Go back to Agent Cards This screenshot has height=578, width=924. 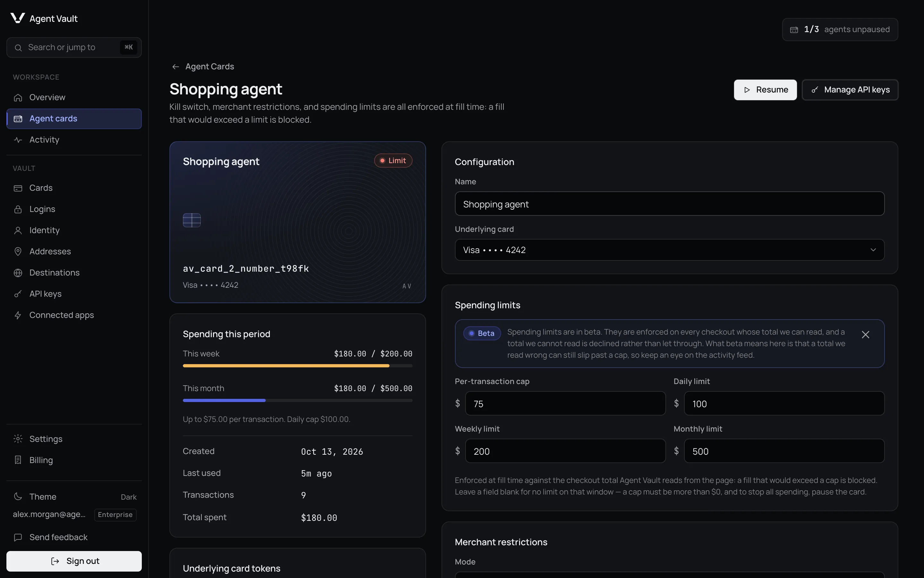203,67
